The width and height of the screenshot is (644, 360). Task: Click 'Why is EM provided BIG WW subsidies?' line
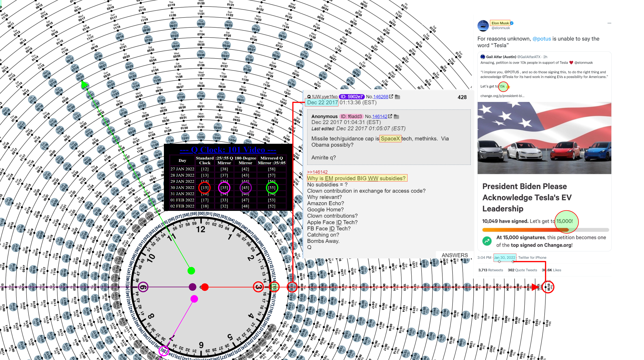[356, 178]
